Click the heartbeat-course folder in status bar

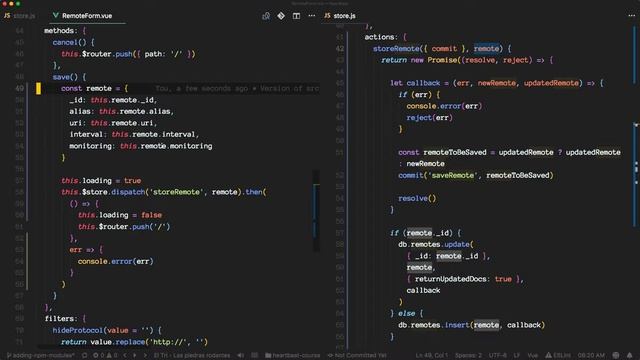pos(293,356)
